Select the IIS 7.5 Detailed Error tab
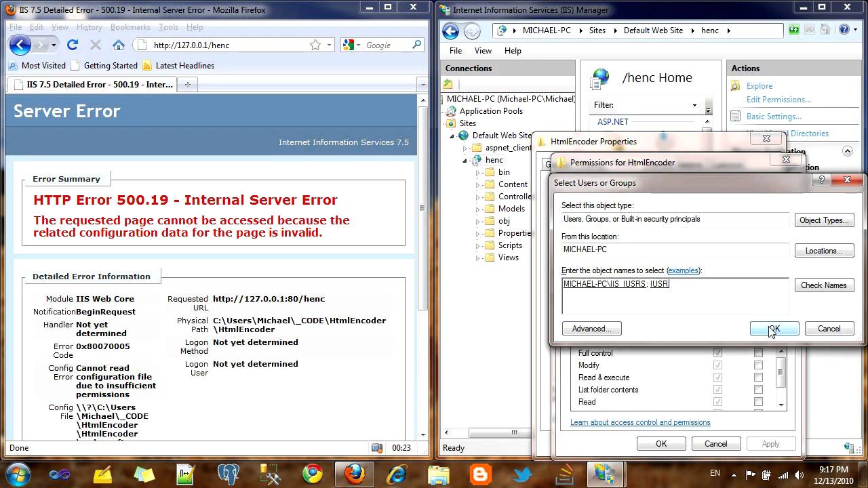The image size is (868, 488). tap(92, 85)
